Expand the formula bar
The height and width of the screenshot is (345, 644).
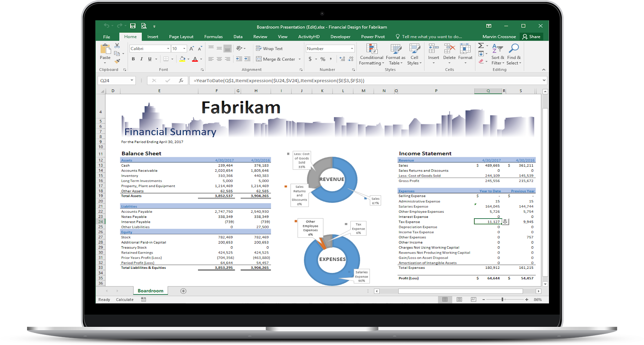(x=544, y=80)
